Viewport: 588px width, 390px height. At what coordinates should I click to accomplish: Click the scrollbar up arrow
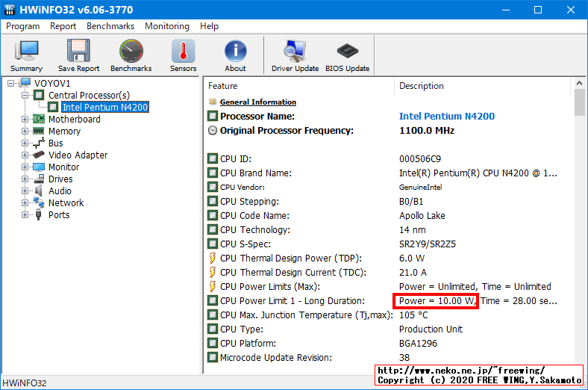pyautogui.click(x=579, y=83)
